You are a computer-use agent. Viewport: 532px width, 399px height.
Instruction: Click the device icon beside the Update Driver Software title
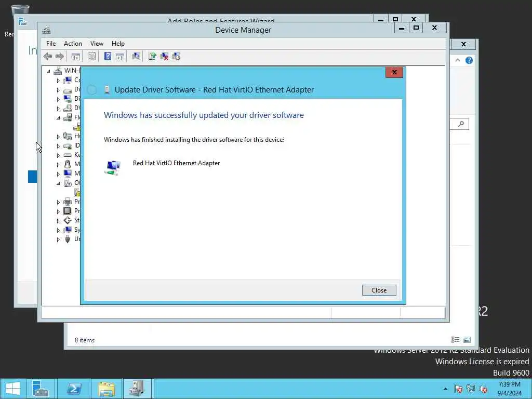[x=107, y=89]
